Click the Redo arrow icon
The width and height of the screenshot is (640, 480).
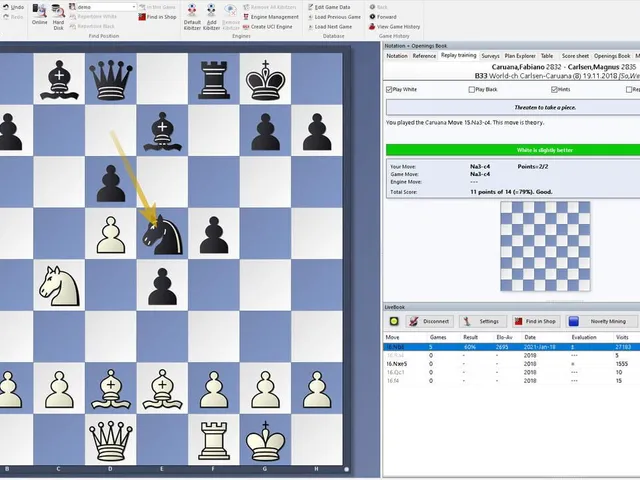click(x=6, y=17)
